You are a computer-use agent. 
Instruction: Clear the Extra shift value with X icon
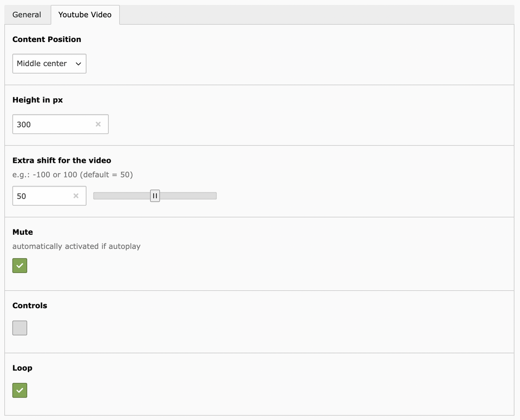(x=76, y=196)
